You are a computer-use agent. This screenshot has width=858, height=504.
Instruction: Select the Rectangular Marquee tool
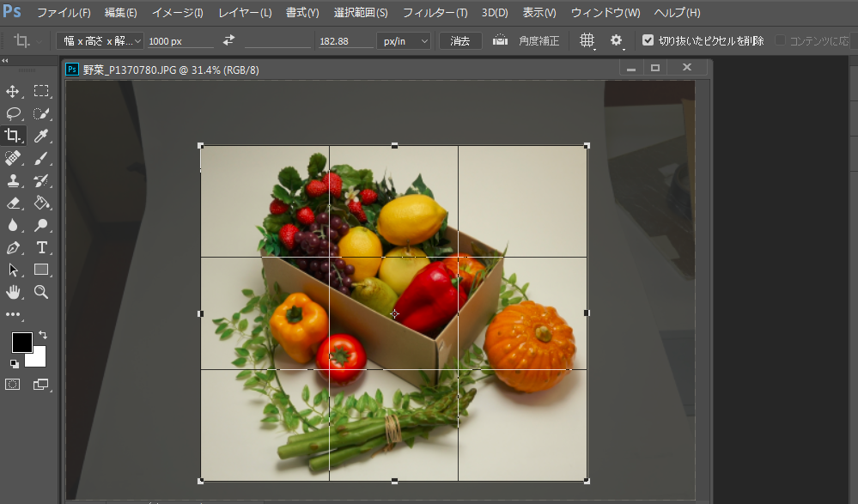[41, 91]
